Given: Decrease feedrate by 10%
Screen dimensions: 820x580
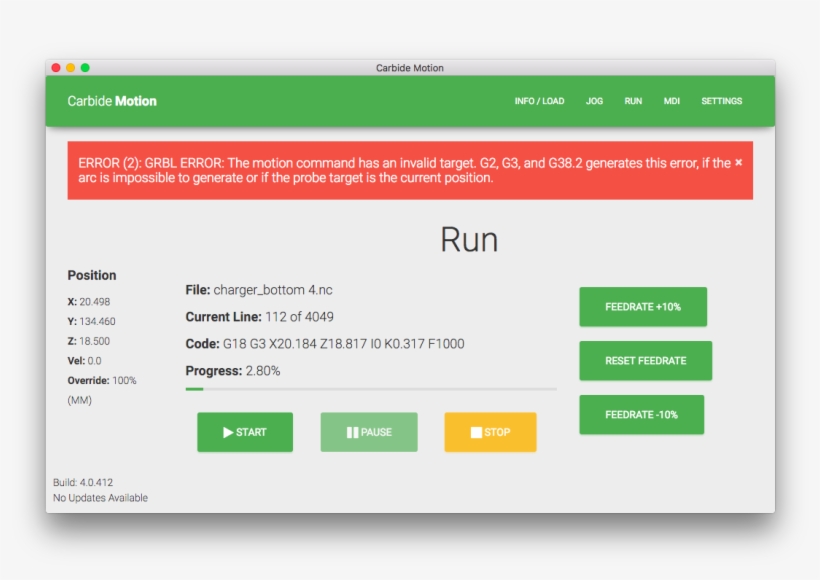Looking at the screenshot, I should (x=641, y=414).
